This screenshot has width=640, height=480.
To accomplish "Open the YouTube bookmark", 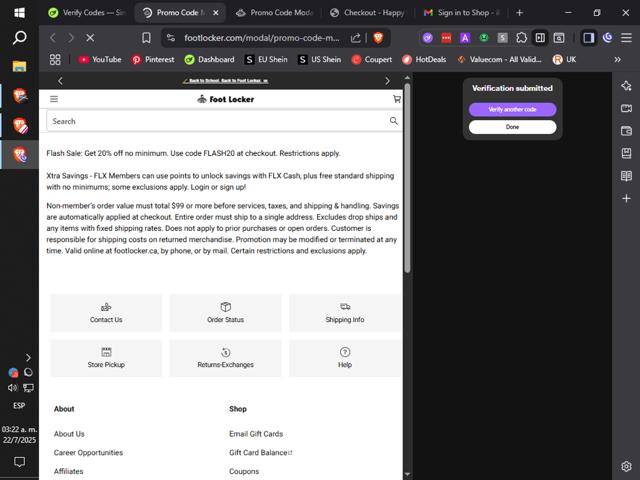I will coord(100,60).
